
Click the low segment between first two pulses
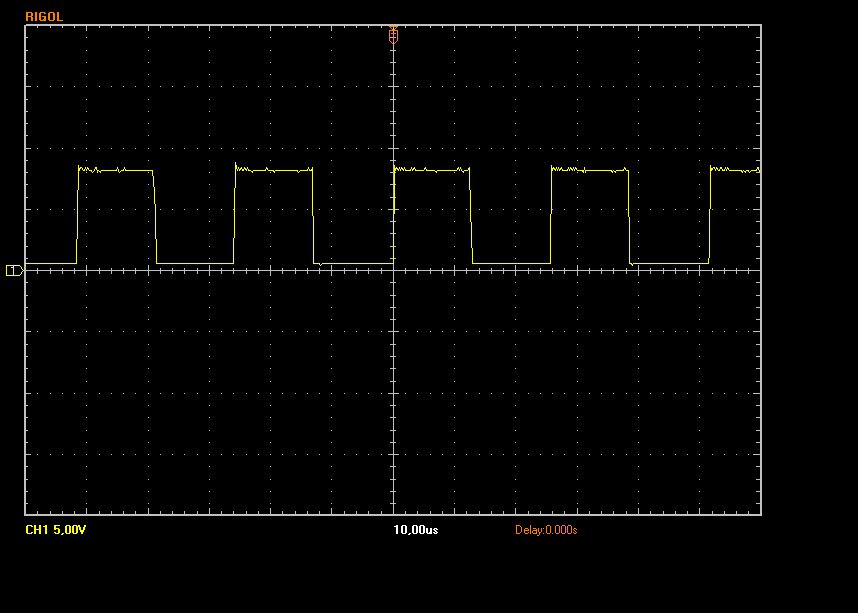195,263
